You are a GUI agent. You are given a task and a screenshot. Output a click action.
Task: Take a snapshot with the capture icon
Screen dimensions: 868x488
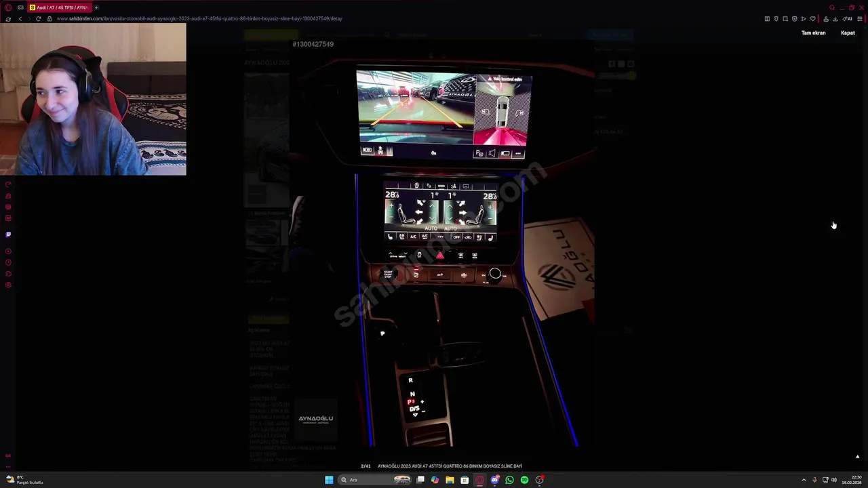(785, 19)
